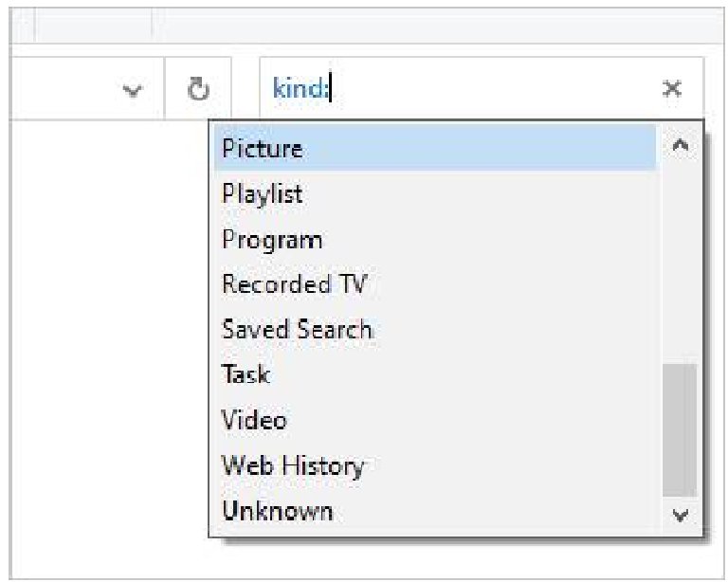Choose Saved Search in the dropdown

435,330
